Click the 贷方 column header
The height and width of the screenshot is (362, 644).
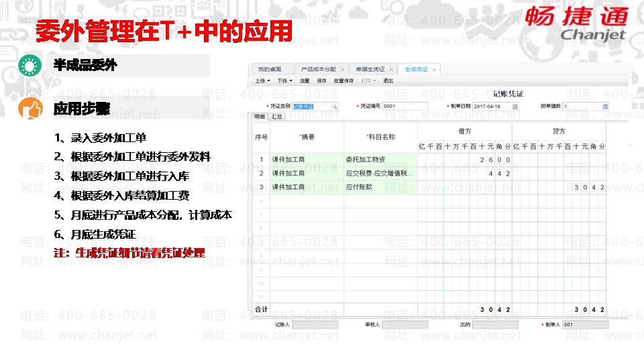point(559,131)
